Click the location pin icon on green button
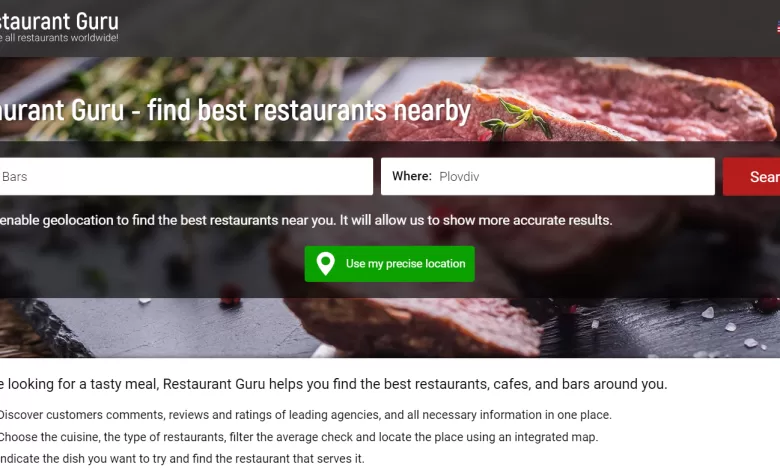 pos(325,264)
